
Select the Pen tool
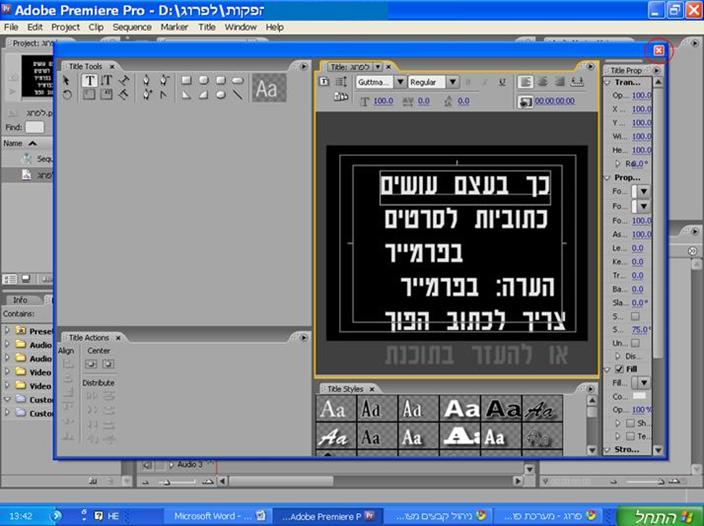click(x=146, y=80)
